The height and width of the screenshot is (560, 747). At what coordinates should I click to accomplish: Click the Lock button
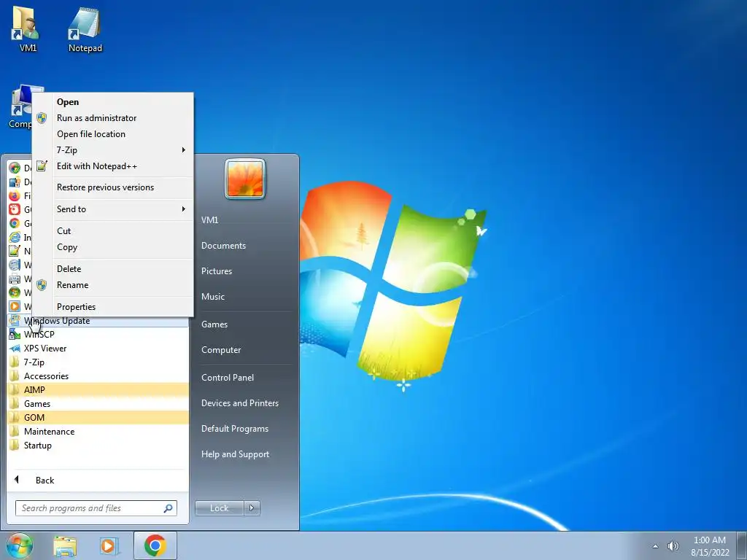coord(219,508)
